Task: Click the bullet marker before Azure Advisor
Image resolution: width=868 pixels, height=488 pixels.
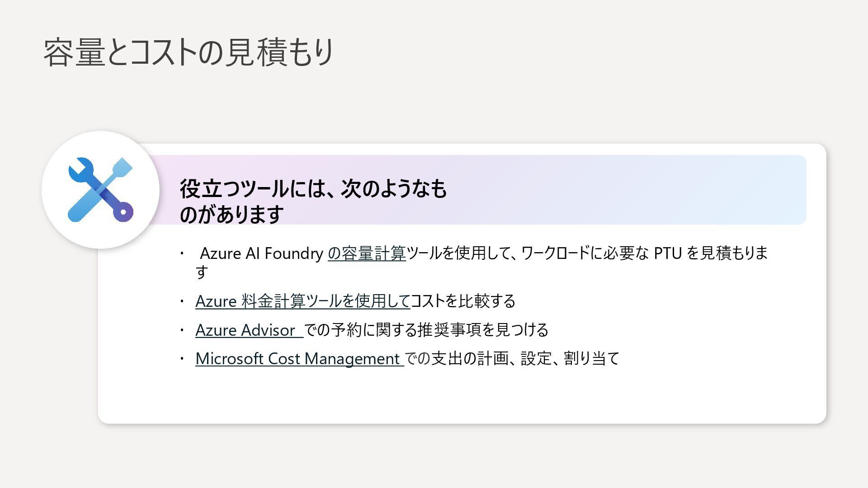Action: coord(182,330)
